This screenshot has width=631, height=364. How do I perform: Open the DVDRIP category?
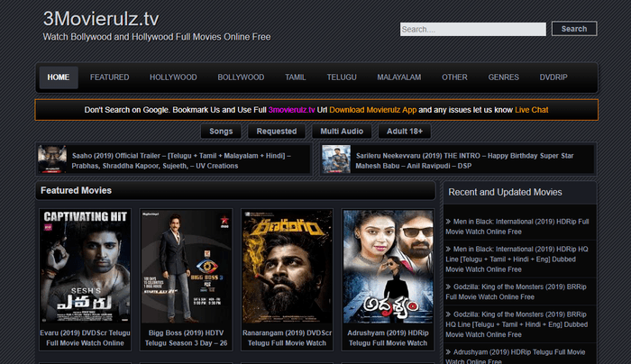(553, 77)
